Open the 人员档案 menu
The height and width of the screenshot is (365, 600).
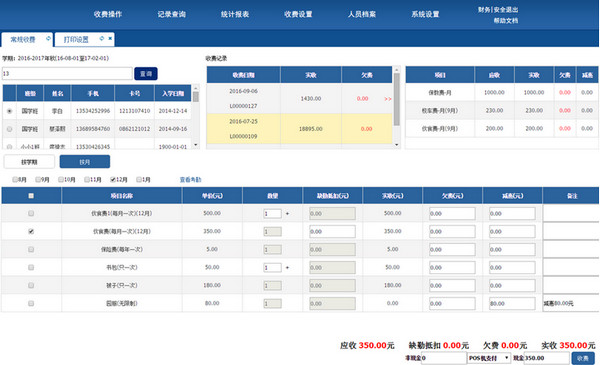point(362,14)
